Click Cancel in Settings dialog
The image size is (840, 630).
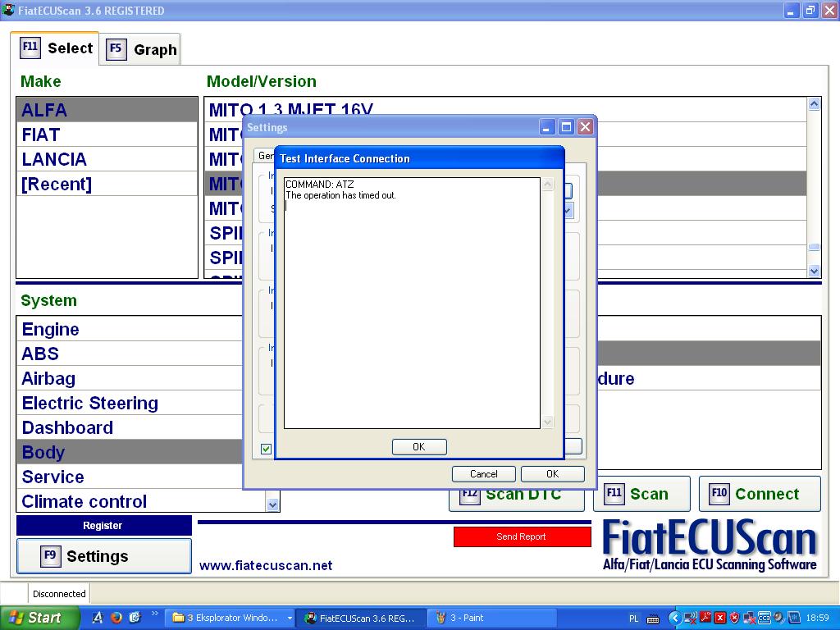pyautogui.click(x=483, y=473)
